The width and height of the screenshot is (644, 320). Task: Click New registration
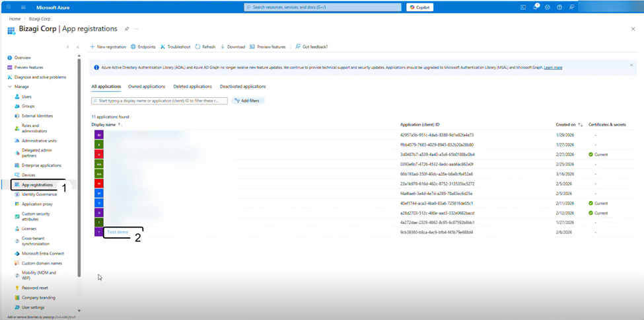pos(108,47)
